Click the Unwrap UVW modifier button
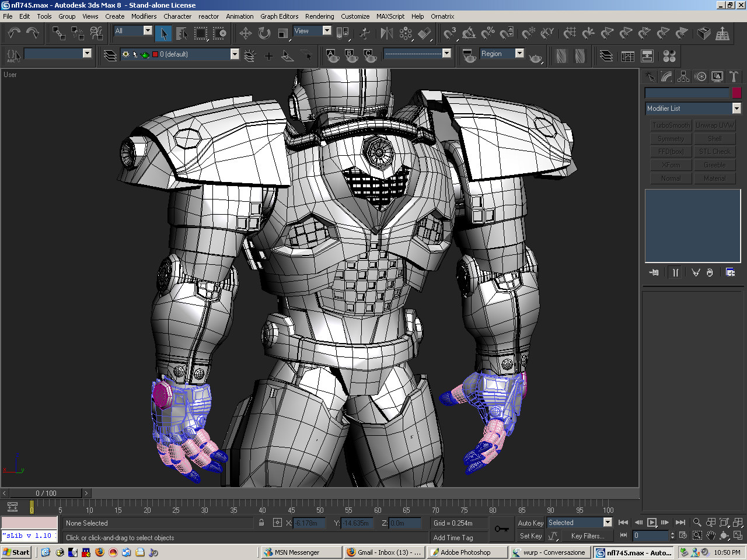 714,125
